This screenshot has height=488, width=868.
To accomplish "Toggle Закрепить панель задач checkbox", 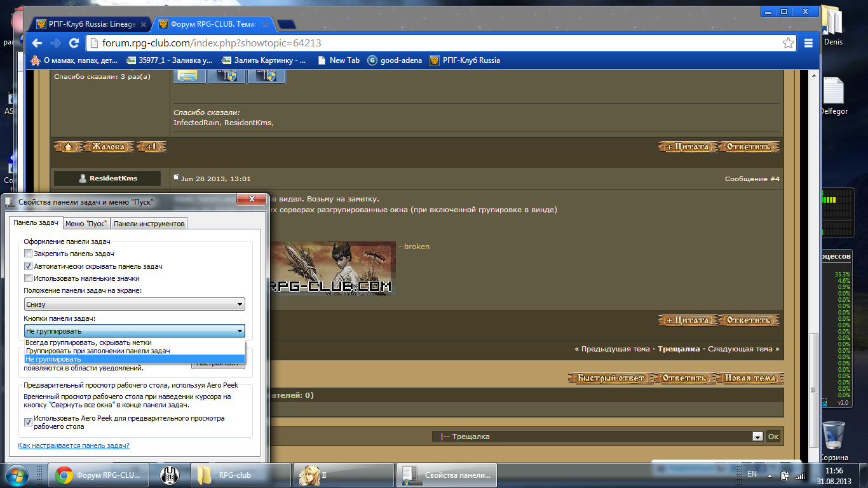I will click(28, 254).
